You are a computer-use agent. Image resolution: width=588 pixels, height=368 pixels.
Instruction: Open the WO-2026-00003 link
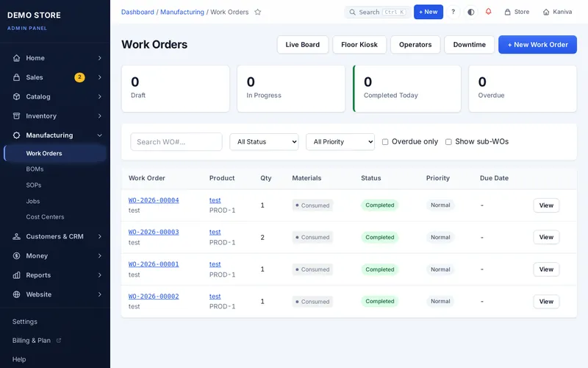154,232
